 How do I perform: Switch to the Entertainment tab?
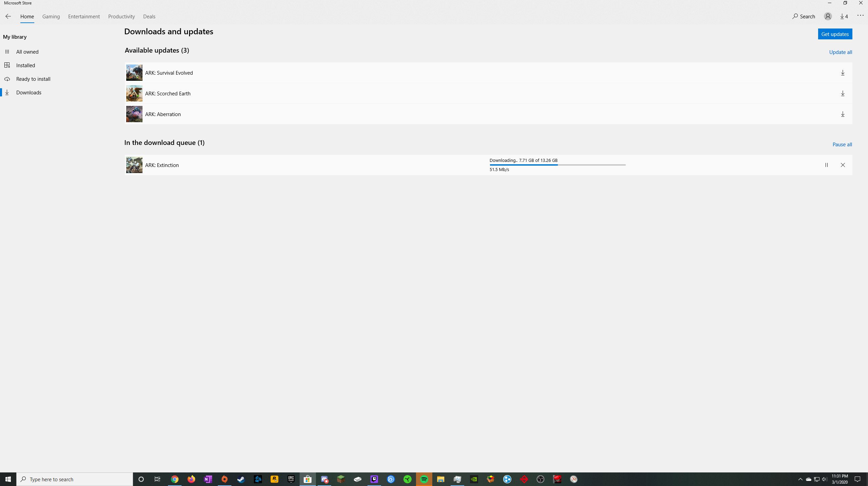click(84, 16)
